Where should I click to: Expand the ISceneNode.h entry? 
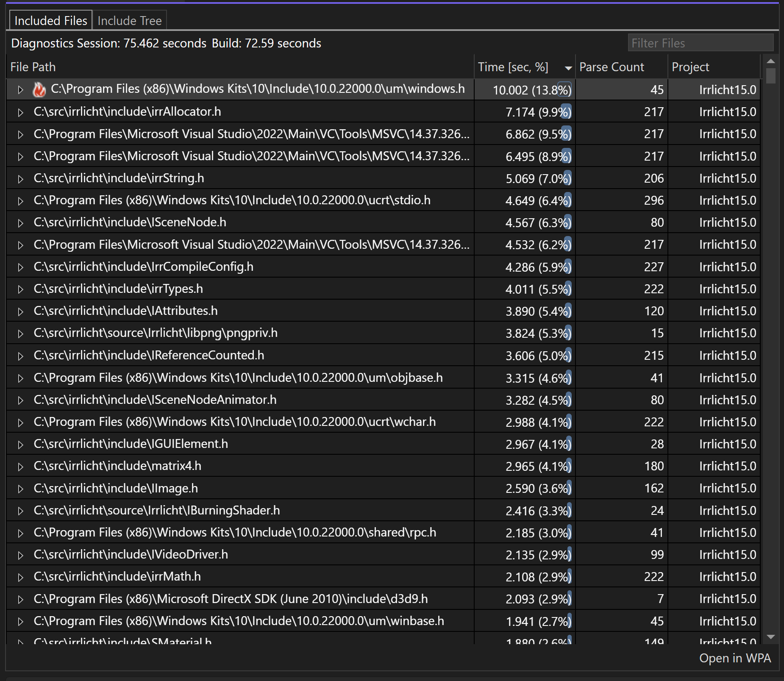click(x=20, y=223)
